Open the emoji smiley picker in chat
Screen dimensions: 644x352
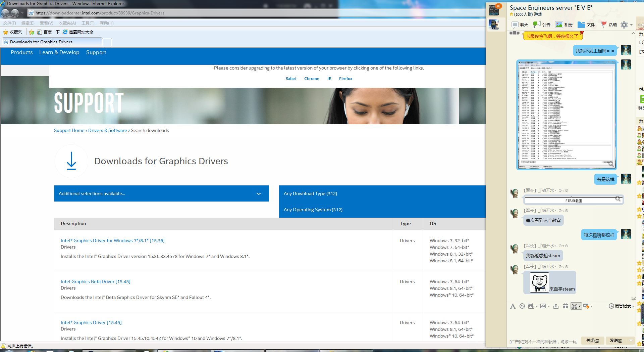pyautogui.click(x=522, y=306)
